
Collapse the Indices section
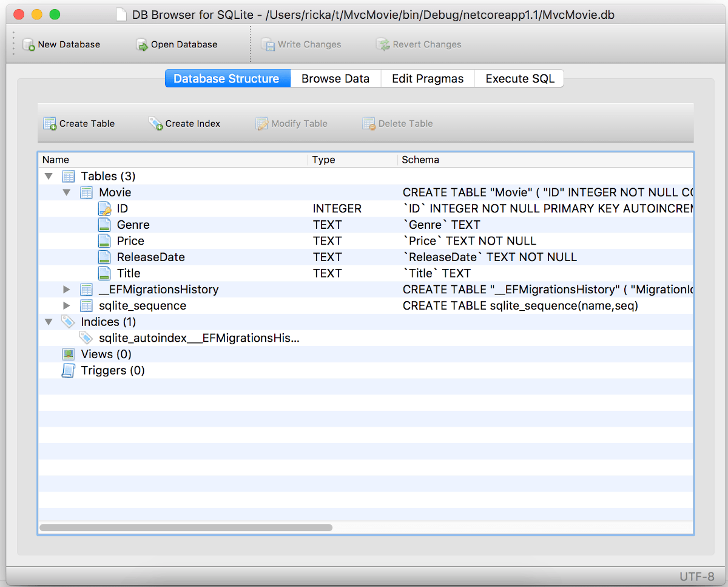pos(49,322)
